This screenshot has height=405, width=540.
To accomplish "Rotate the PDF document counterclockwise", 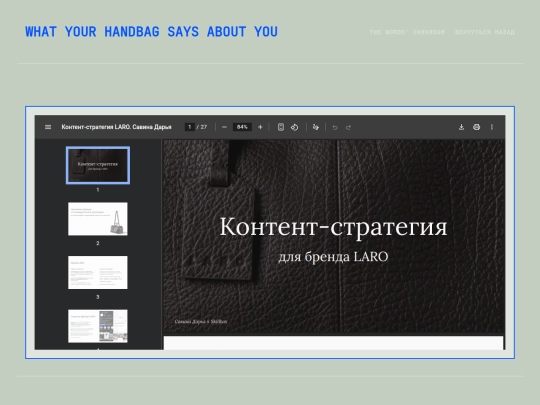I will click(294, 127).
